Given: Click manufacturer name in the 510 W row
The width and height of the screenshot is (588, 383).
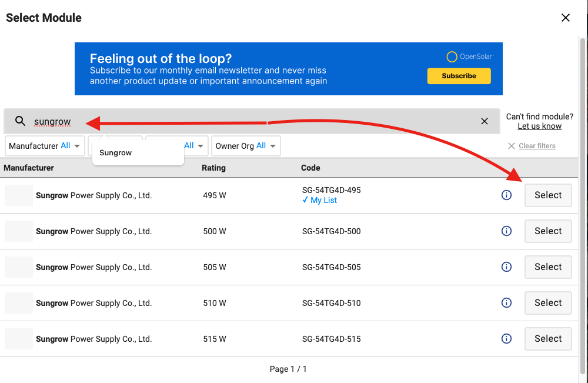Looking at the screenshot, I should (x=93, y=303).
